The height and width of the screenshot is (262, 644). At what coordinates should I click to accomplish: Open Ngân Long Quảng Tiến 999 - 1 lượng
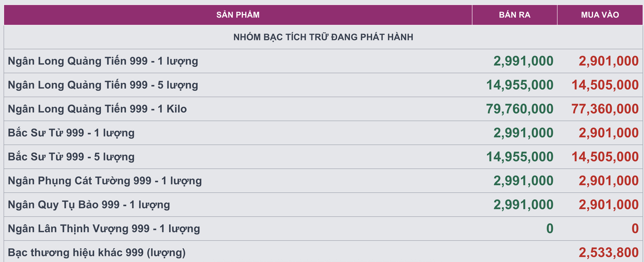[103, 61]
